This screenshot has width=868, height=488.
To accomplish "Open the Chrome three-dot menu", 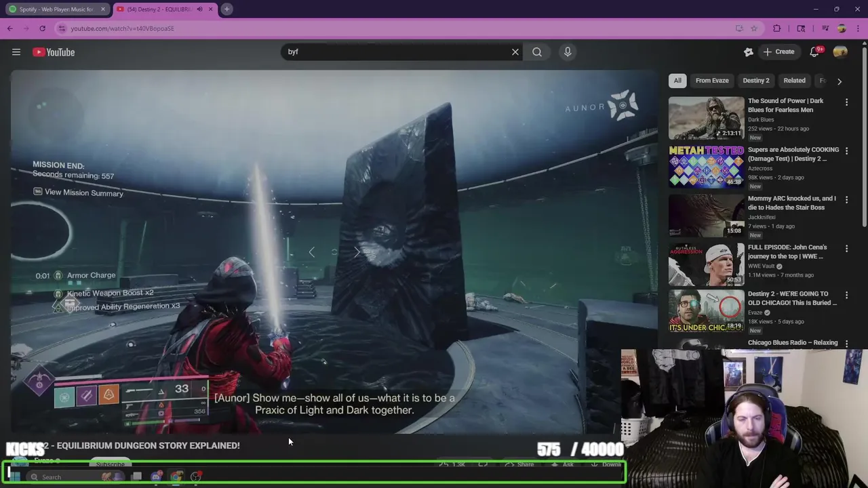I will (858, 28).
